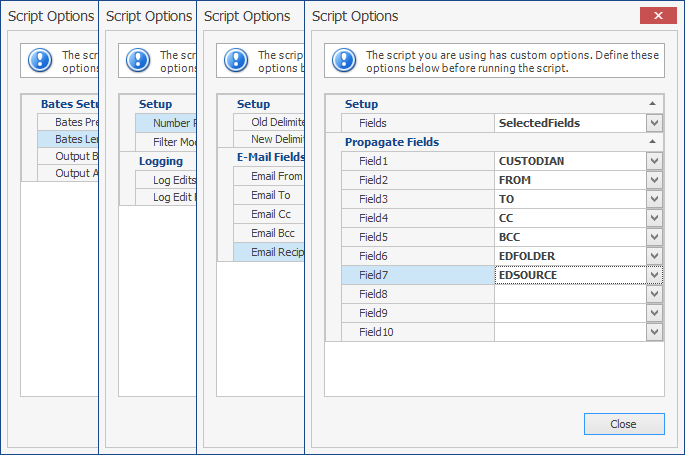Open the empty Field8 dropdown
Viewport: 685px width, 455px height.
click(654, 294)
